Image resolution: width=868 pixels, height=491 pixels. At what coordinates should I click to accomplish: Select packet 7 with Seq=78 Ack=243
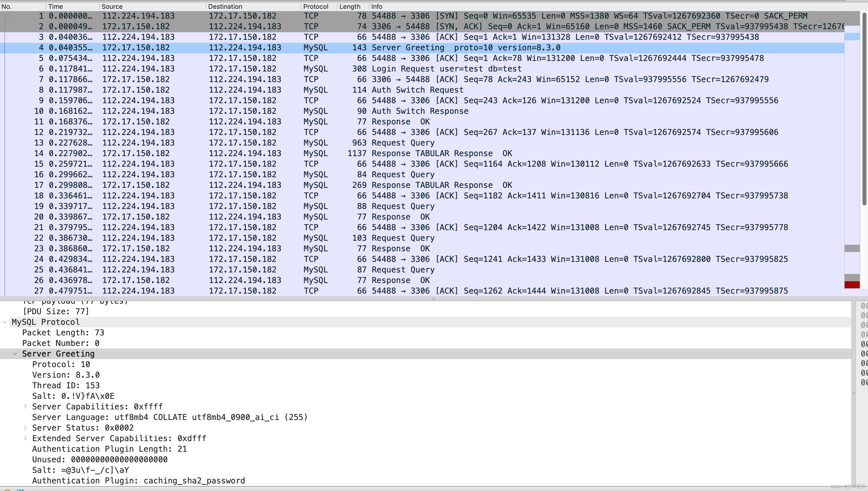tap(422, 79)
